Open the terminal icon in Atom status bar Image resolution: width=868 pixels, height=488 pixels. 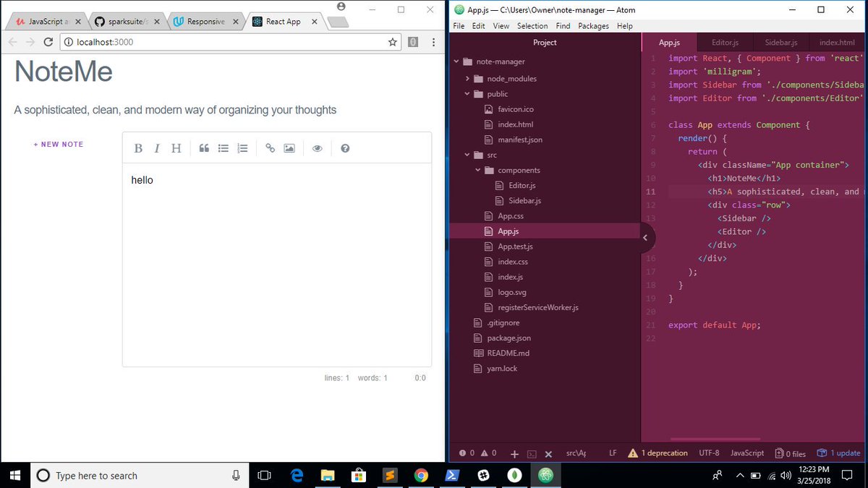(532, 454)
